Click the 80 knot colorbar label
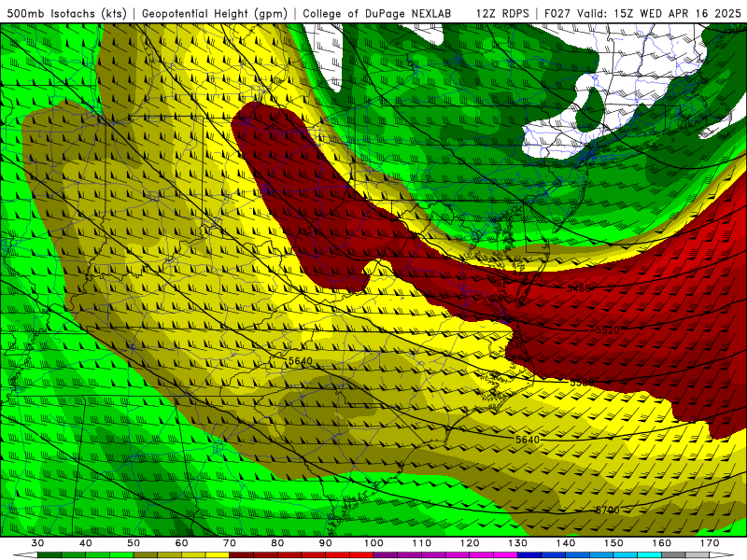The width and height of the screenshot is (747, 560). point(277,543)
